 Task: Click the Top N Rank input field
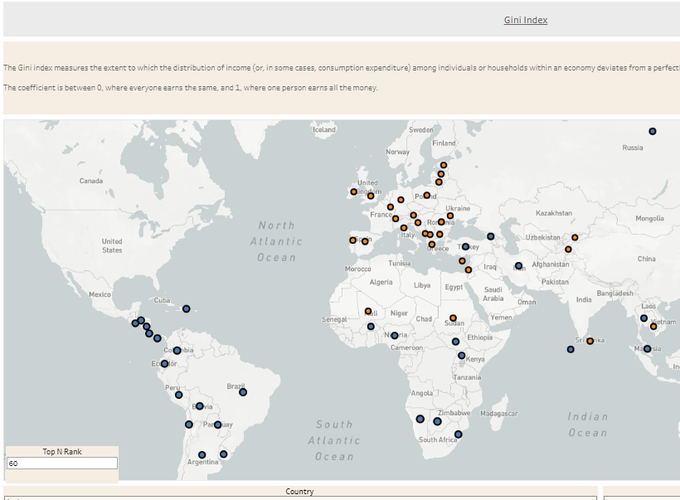pos(61,463)
